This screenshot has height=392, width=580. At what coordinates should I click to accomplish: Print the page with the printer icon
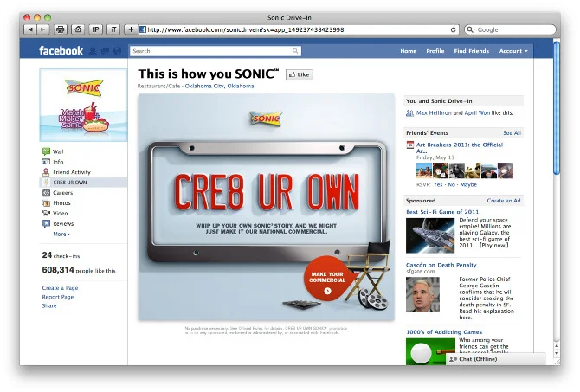tap(60, 29)
